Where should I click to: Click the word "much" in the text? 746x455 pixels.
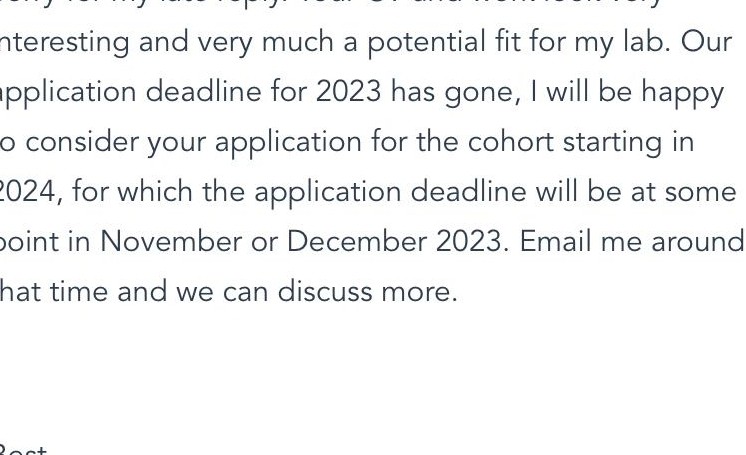click(x=297, y=42)
